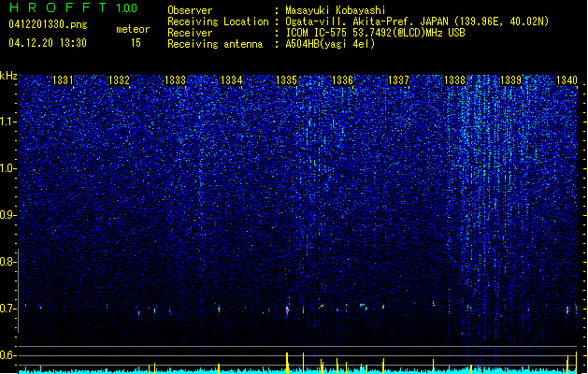Viewport: 588px width, 374px height.
Task: Click the 1340 time marker
Action: 566,80
